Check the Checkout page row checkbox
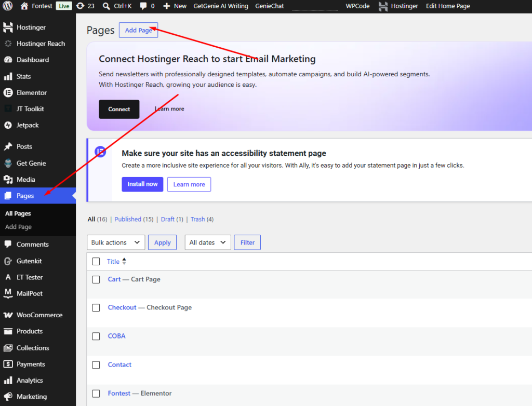 96,308
